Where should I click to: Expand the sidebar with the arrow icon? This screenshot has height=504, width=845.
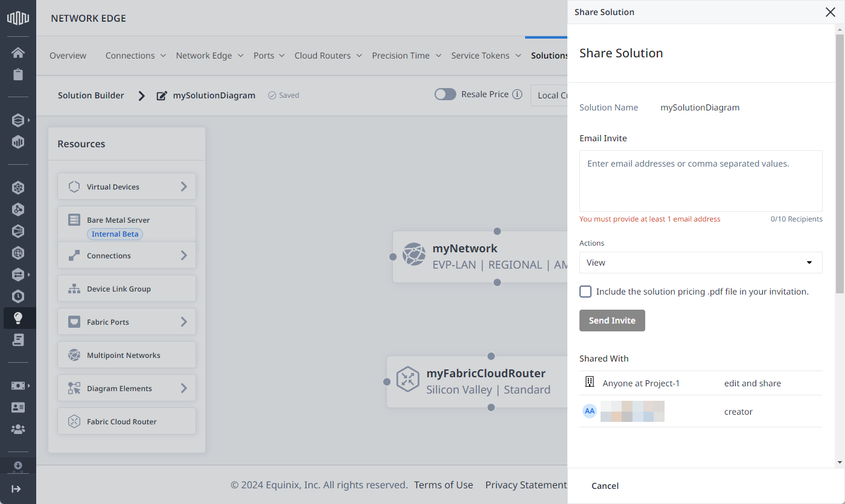pos(16,488)
